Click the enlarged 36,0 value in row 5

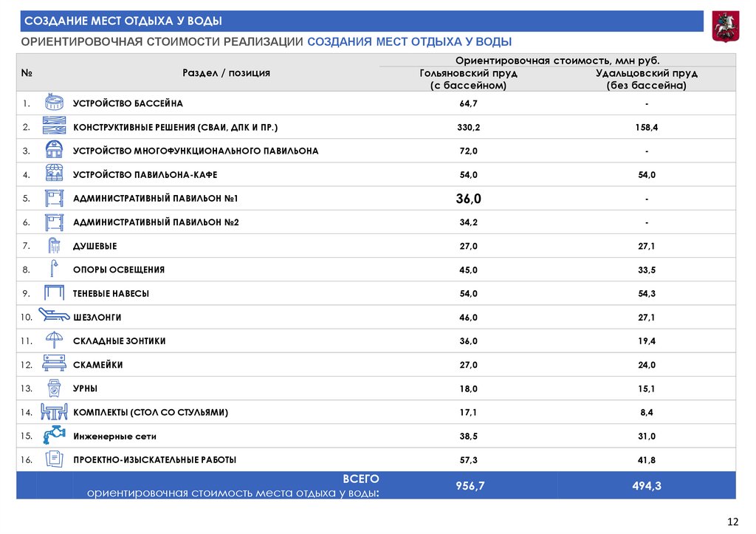pos(468,199)
